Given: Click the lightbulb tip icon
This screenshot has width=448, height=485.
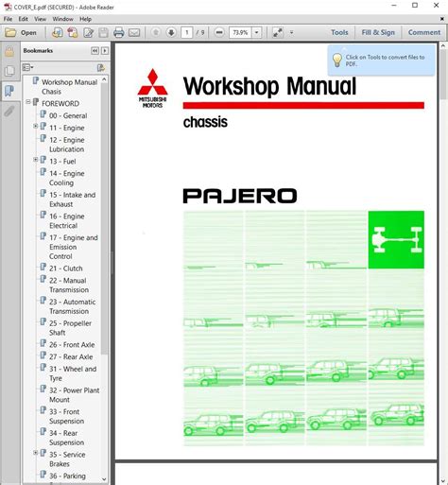Looking at the screenshot, I should (x=337, y=60).
